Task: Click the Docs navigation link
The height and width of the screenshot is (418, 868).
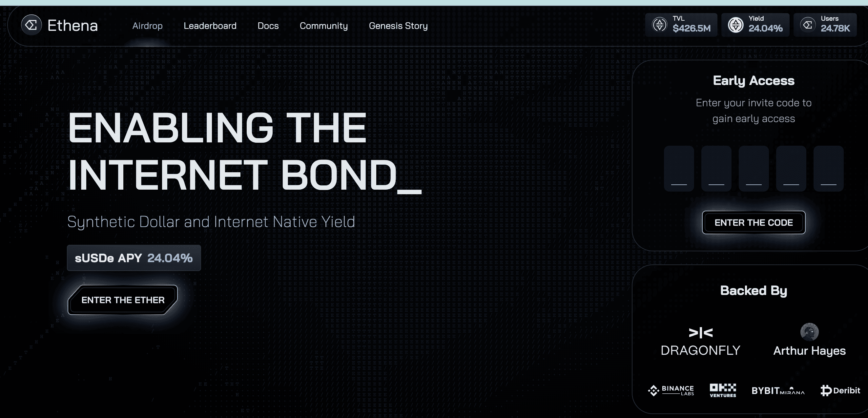Action: pos(268,26)
